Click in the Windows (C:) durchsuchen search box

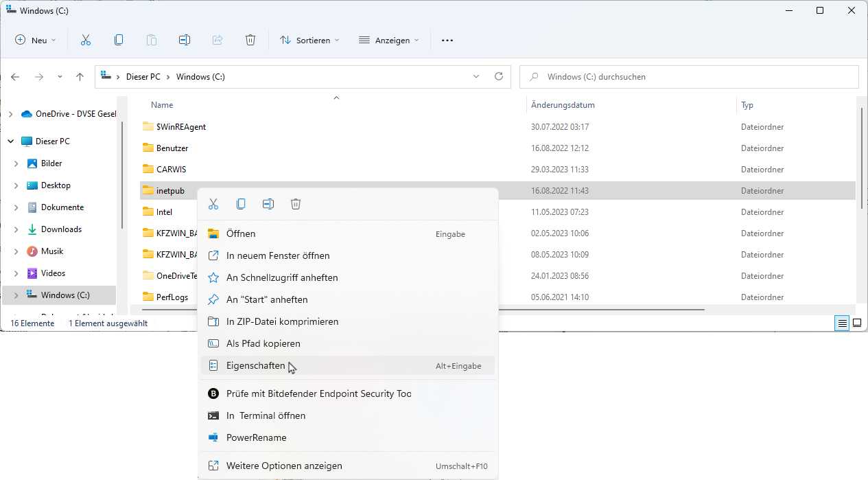pyautogui.click(x=689, y=77)
